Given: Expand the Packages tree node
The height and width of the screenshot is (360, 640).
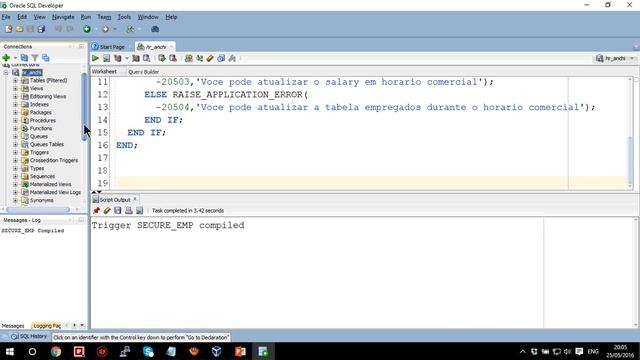Looking at the screenshot, I should click(x=16, y=113).
